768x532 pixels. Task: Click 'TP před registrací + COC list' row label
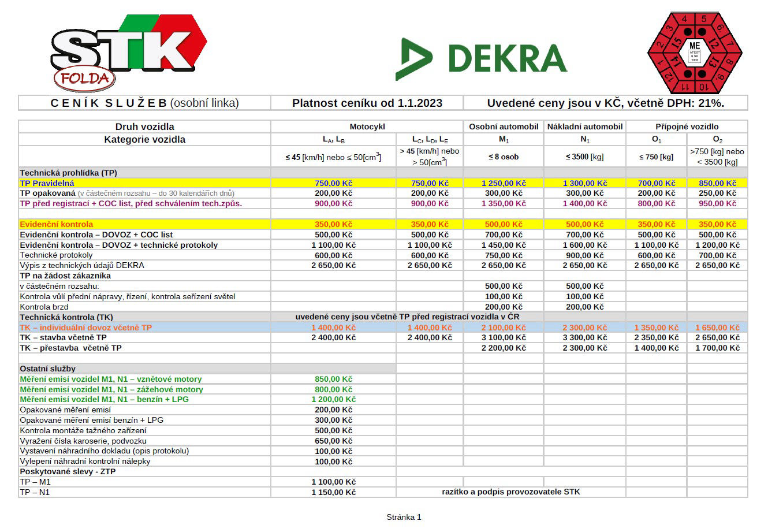coord(131,204)
